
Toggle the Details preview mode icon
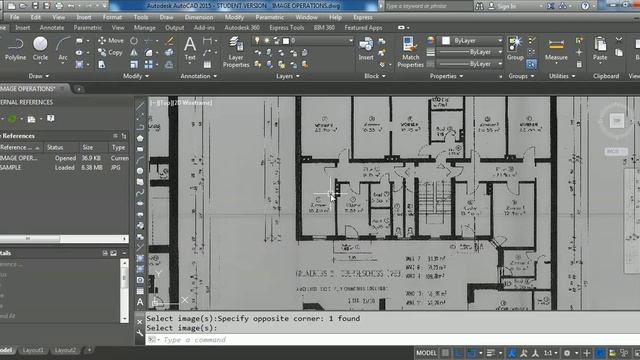(113, 253)
